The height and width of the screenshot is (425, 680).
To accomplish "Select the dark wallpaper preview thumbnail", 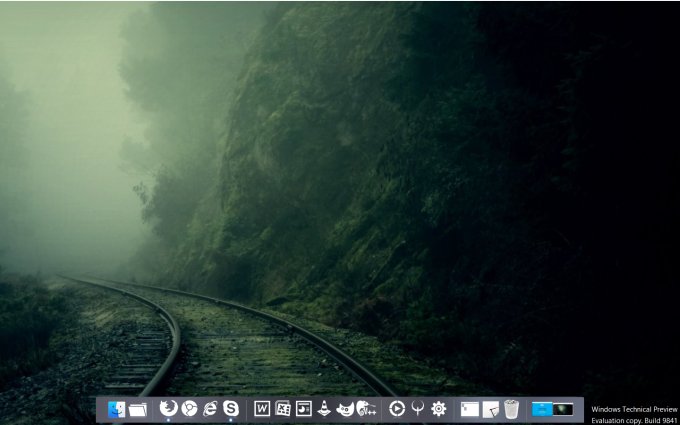I will click(x=563, y=409).
